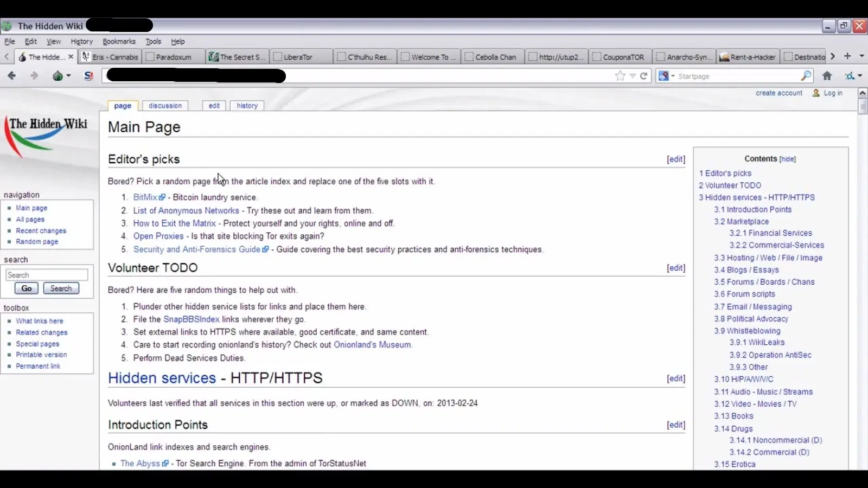This screenshot has width=868, height=488.
Task: Go to the home page icon
Action: coord(827,76)
